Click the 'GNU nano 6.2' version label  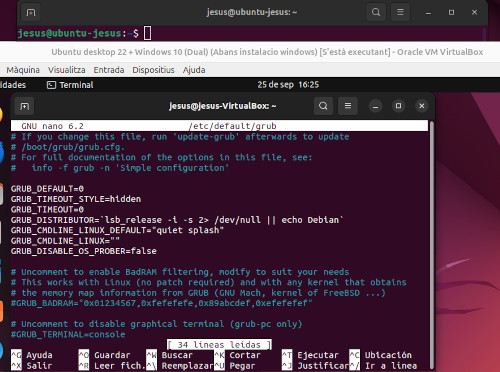pos(52,126)
